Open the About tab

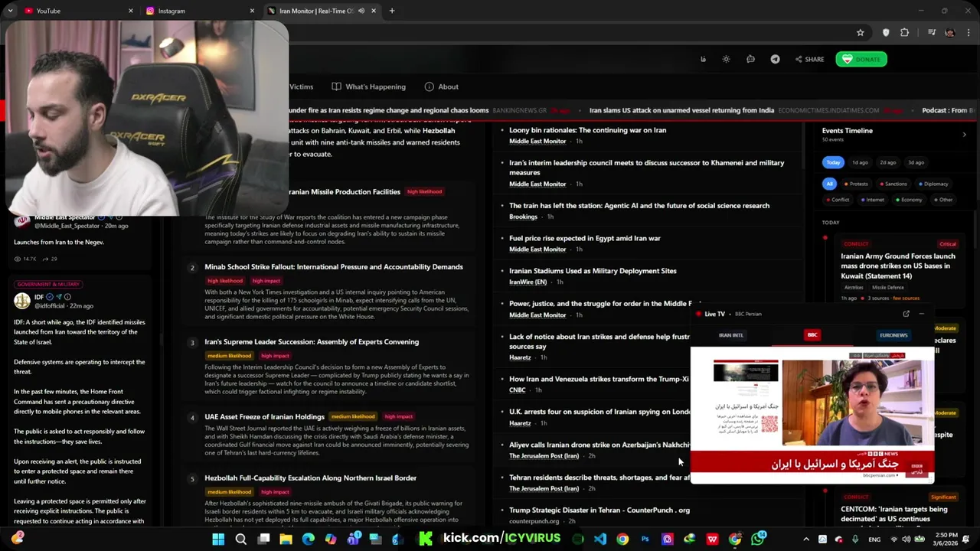441,86
